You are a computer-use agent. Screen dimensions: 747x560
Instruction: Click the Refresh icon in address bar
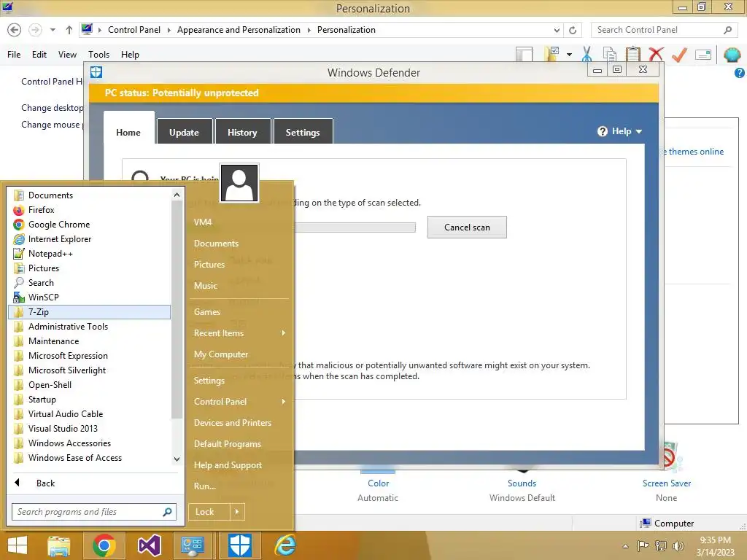tap(573, 30)
